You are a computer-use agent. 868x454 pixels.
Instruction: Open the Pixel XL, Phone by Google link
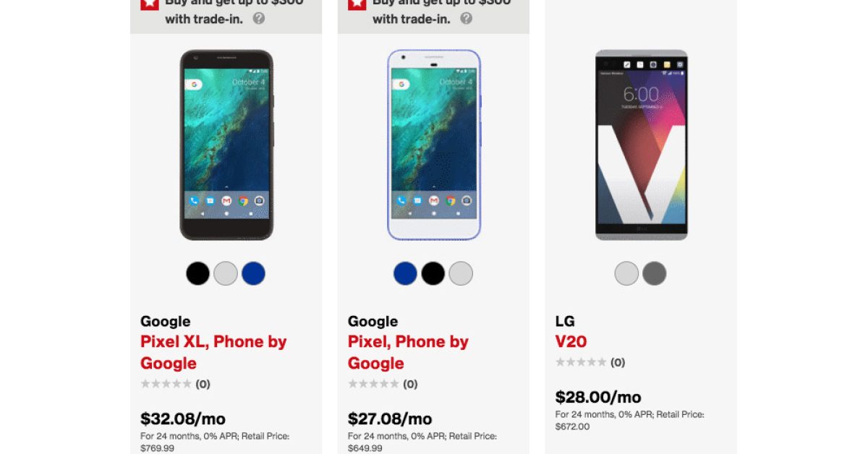213,352
